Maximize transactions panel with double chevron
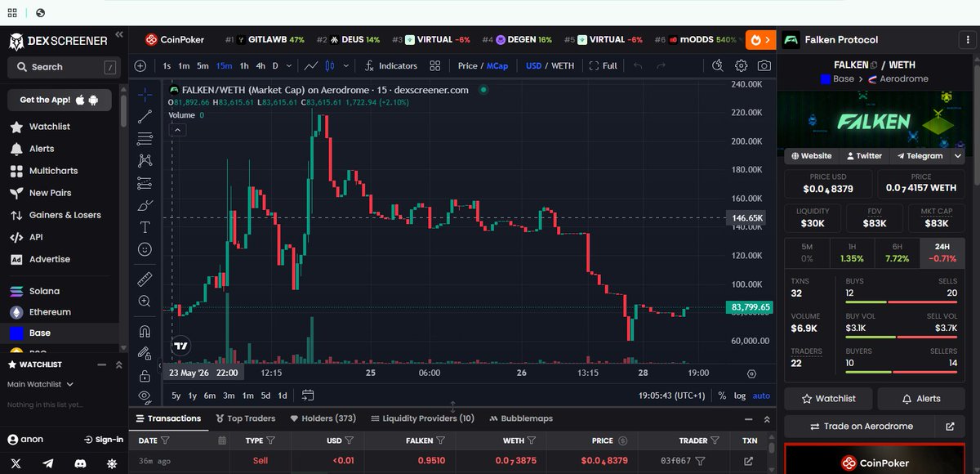 765,418
